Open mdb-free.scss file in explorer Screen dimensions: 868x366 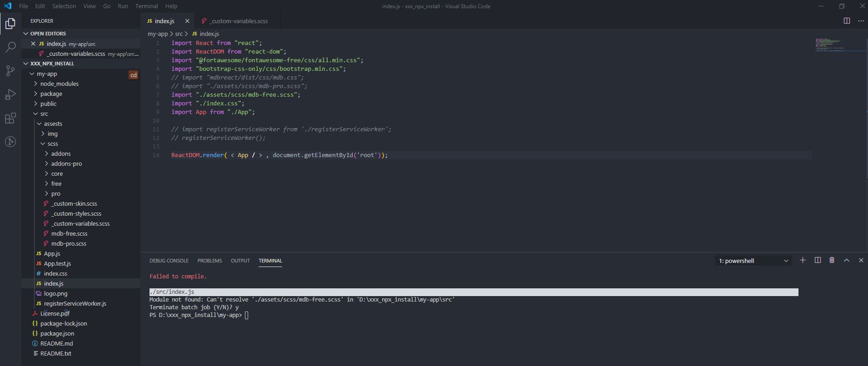point(81,233)
